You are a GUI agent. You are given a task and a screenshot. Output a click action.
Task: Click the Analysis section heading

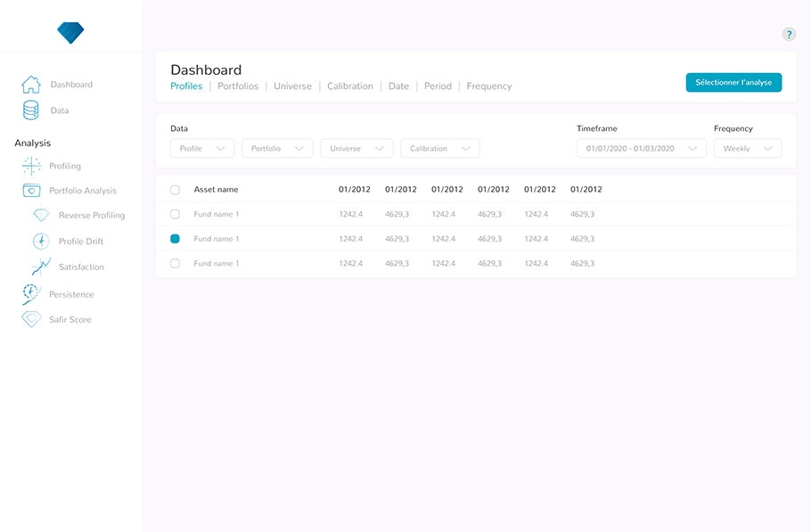(33, 143)
